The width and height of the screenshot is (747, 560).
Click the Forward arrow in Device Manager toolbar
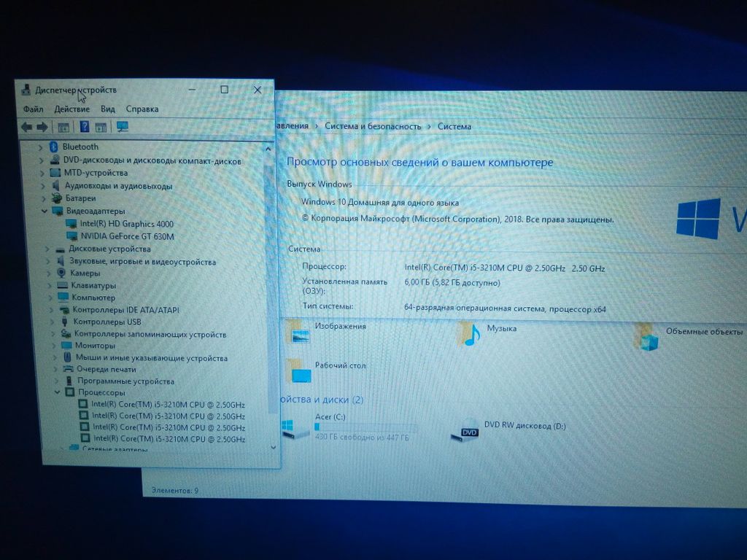pyautogui.click(x=42, y=127)
